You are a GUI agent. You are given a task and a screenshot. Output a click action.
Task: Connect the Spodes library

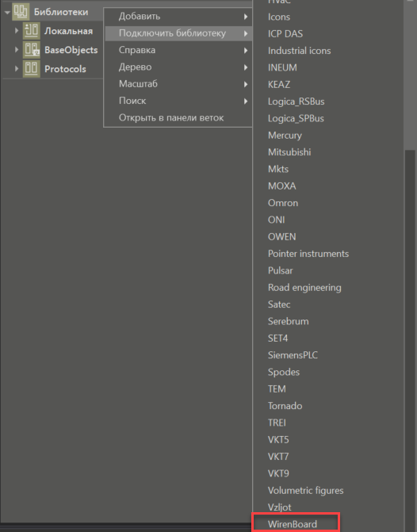pyautogui.click(x=284, y=372)
